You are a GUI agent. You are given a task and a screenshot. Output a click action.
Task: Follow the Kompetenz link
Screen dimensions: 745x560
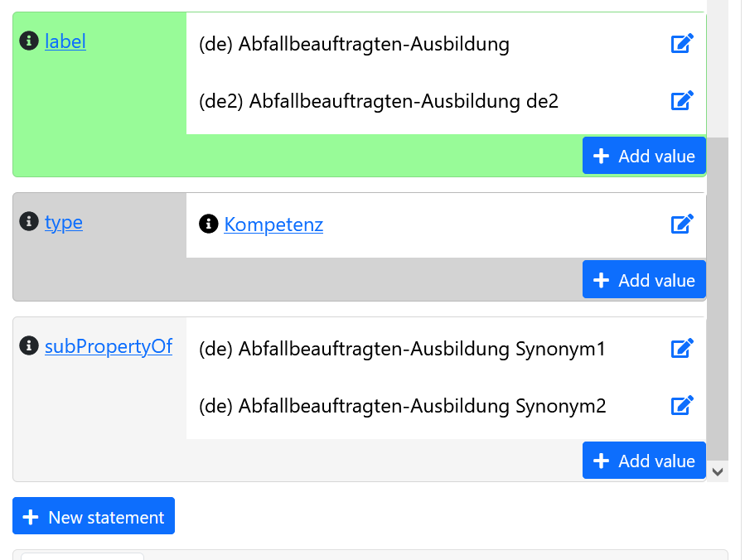(x=273, y=224)
